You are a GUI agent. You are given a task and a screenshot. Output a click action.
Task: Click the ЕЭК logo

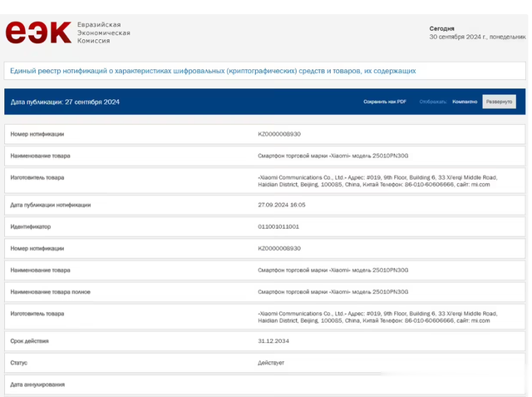click(38, 32)
